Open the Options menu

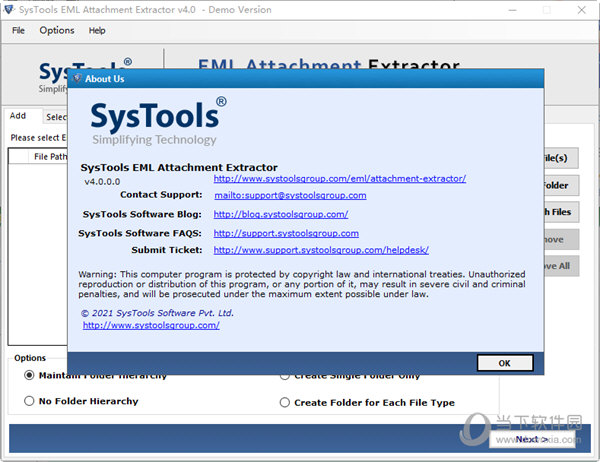click(57, 30)
